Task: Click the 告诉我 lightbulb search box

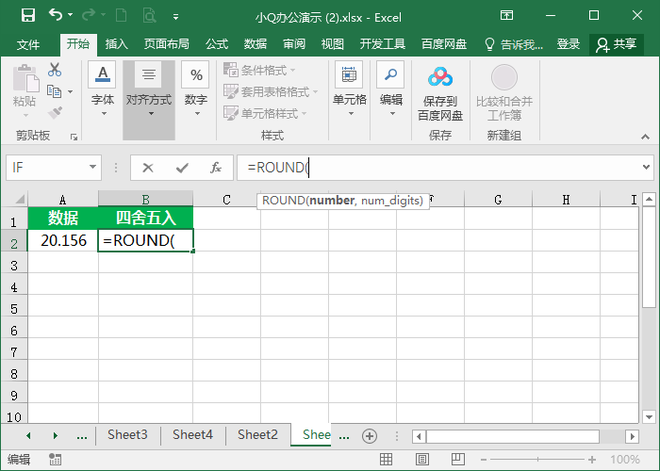Action: [x=514, y=44]
